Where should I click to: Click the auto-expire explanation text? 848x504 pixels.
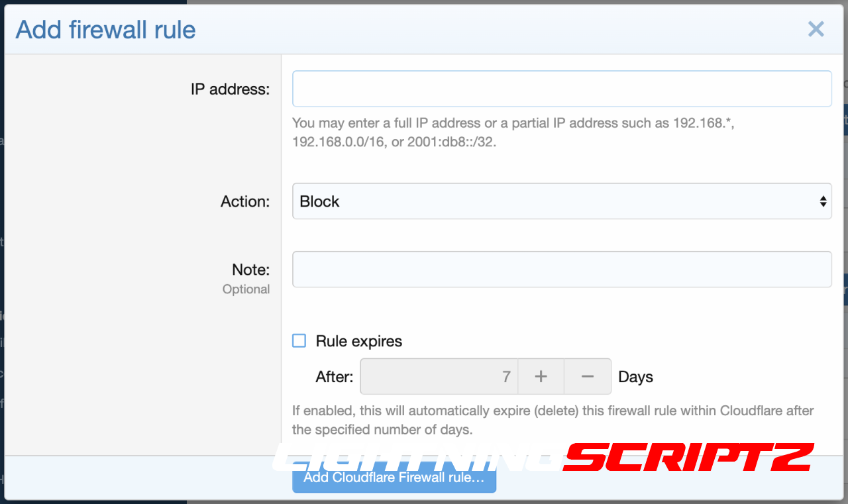pos(553,420)
